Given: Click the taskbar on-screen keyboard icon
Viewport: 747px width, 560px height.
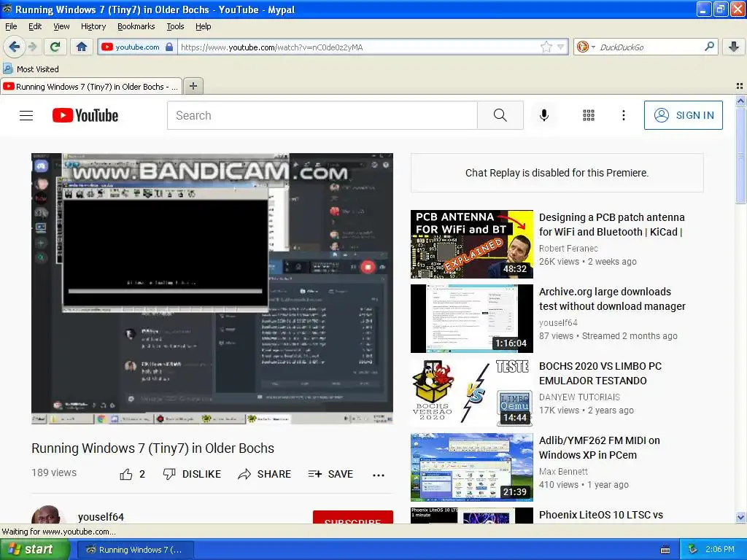Looking at the screenshot, I should pyautogui.click(x=665, y=550).
